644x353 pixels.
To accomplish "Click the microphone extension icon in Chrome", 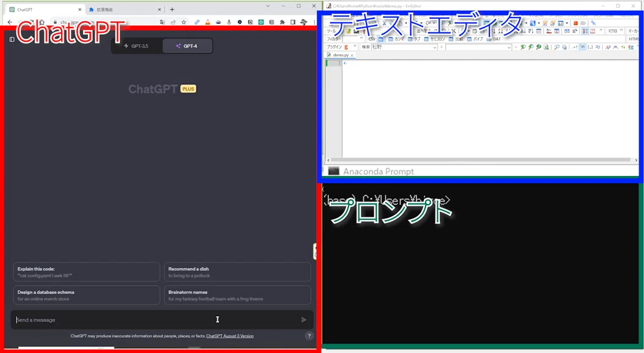I will coord(229,22).
